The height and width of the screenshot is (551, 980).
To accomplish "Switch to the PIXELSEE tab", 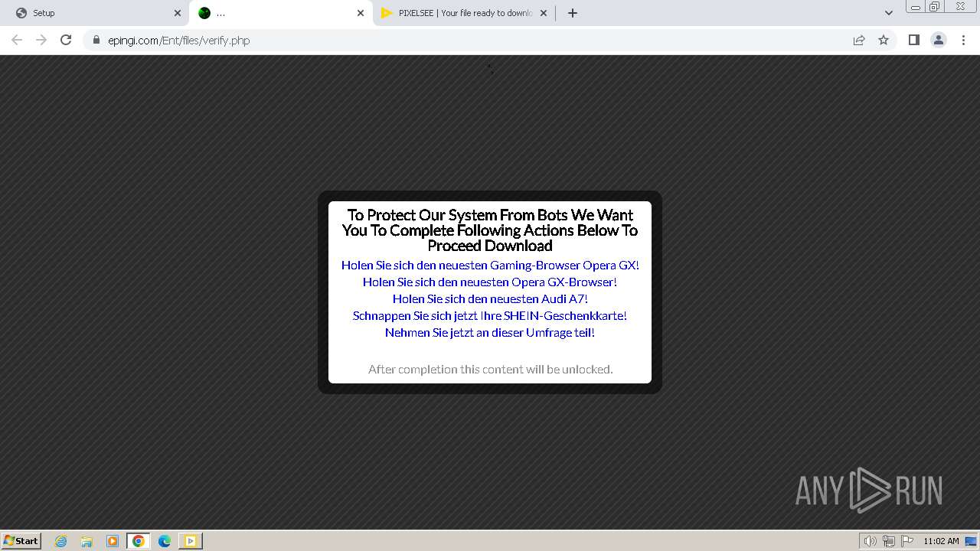I will (x=463, y=13).
